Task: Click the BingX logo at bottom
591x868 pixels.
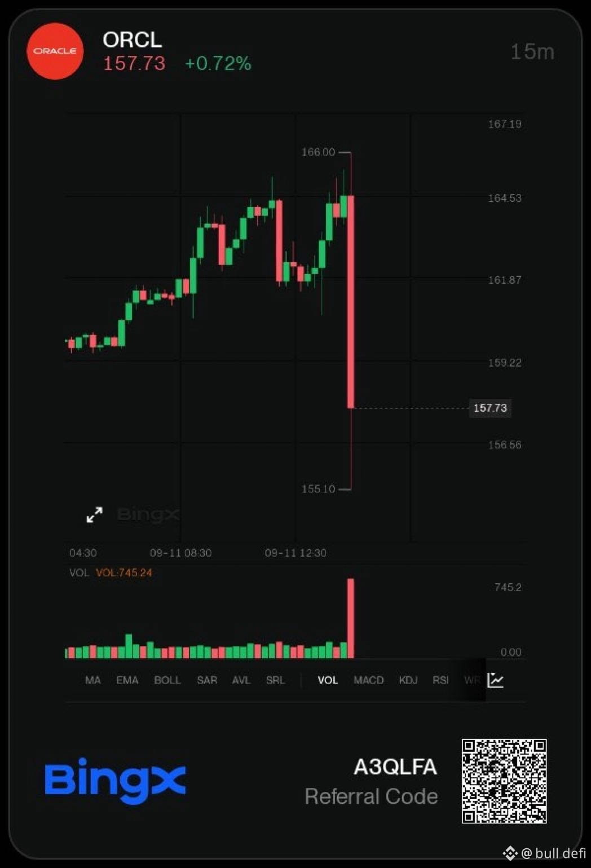Action: tap(116, 781)
